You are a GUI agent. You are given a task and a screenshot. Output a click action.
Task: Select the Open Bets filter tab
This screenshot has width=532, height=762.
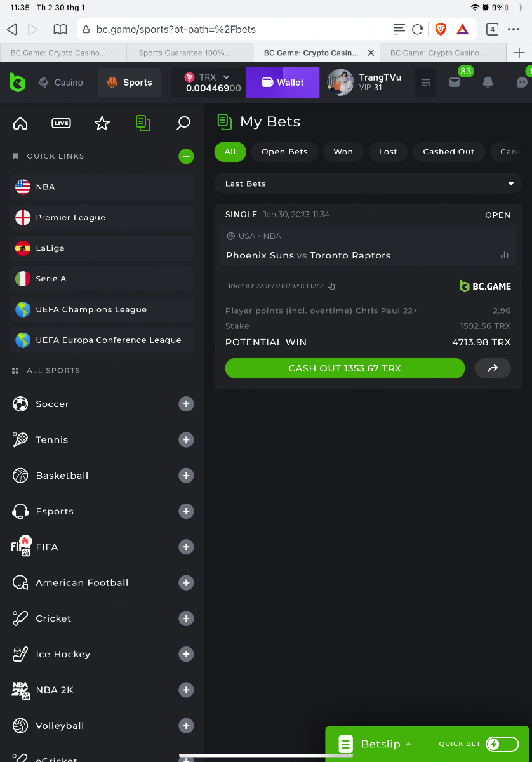[284, 152]
